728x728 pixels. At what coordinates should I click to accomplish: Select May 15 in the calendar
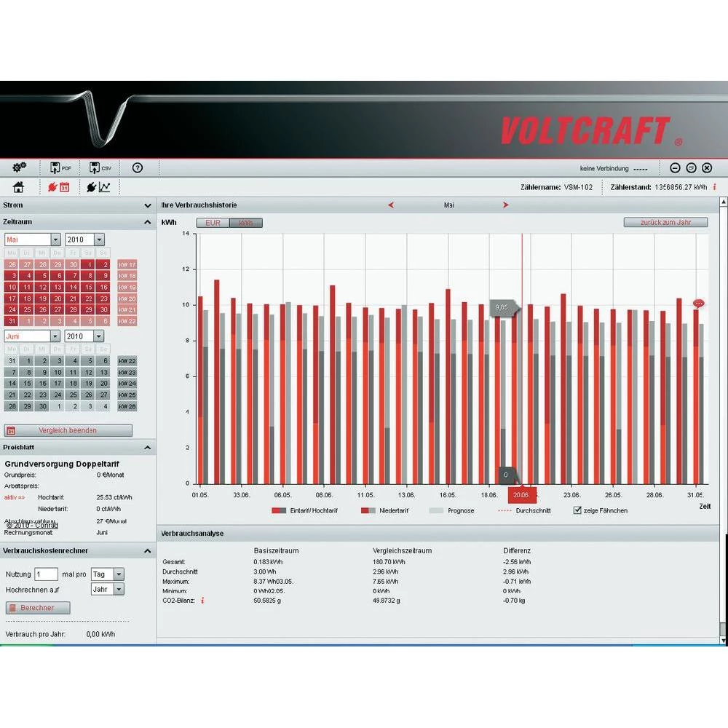89,288
